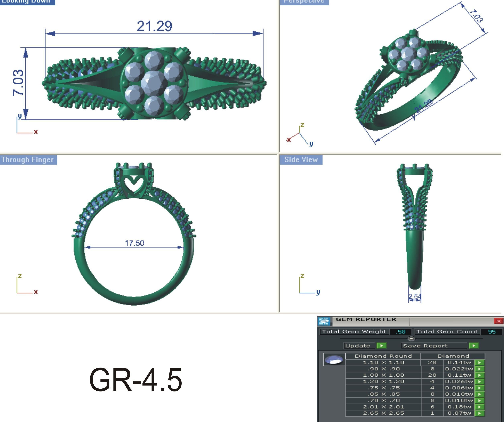This screenshot has width=504, height=422.
Task: Click green arrow next to Save Report
Action: tap(473, 345)
